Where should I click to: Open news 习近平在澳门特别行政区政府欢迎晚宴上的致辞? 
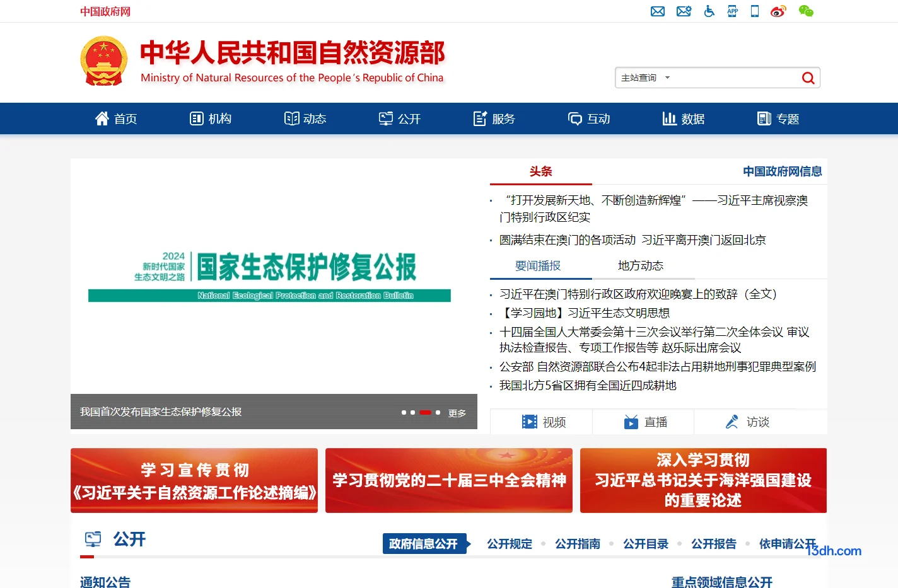coord(638,294)
